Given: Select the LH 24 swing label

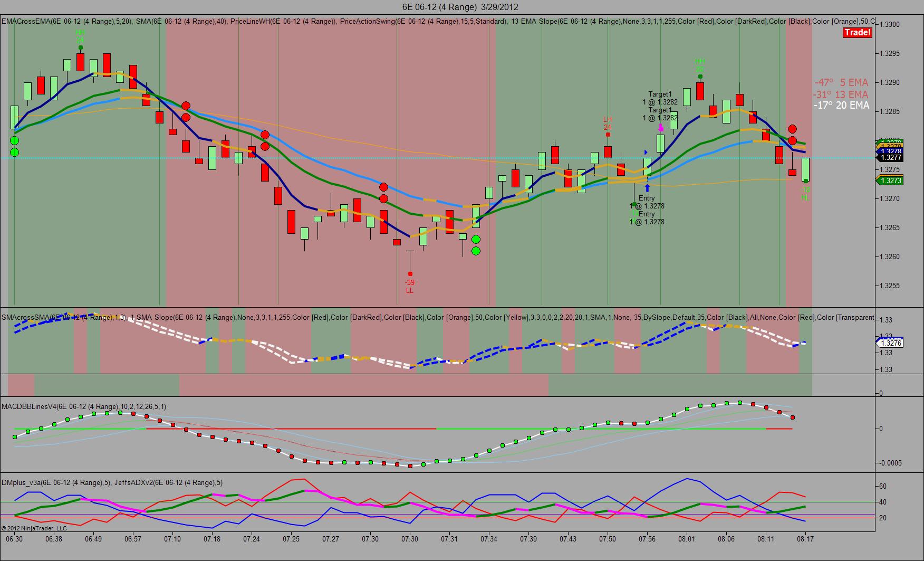Looking at the screenshot, I should 608,123.
